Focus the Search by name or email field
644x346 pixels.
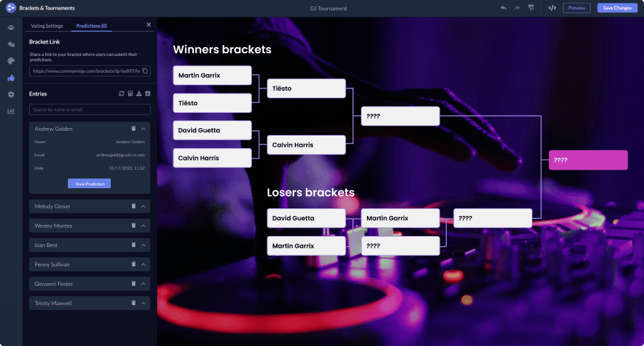(x=89, y=109)
